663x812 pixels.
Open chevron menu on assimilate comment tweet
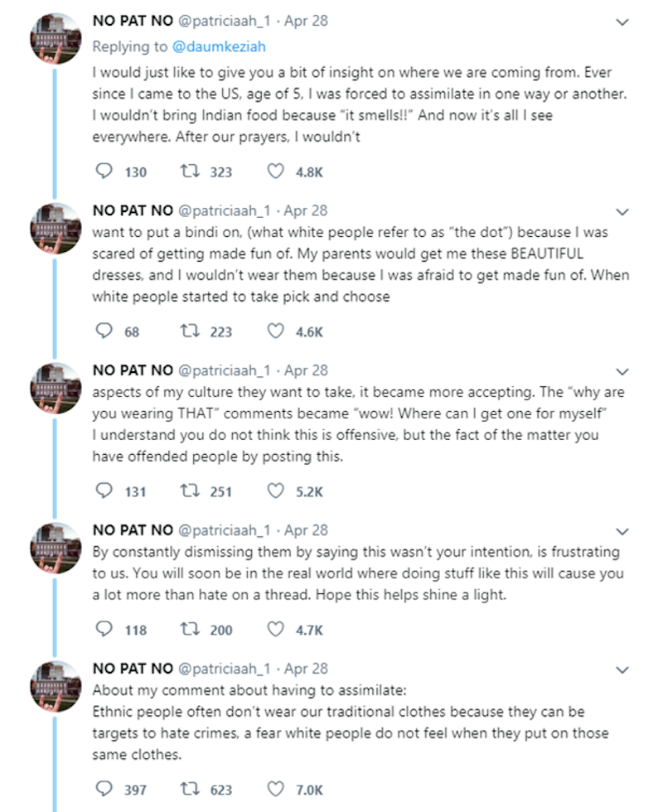pyautogui.click(x=622, y=670)
